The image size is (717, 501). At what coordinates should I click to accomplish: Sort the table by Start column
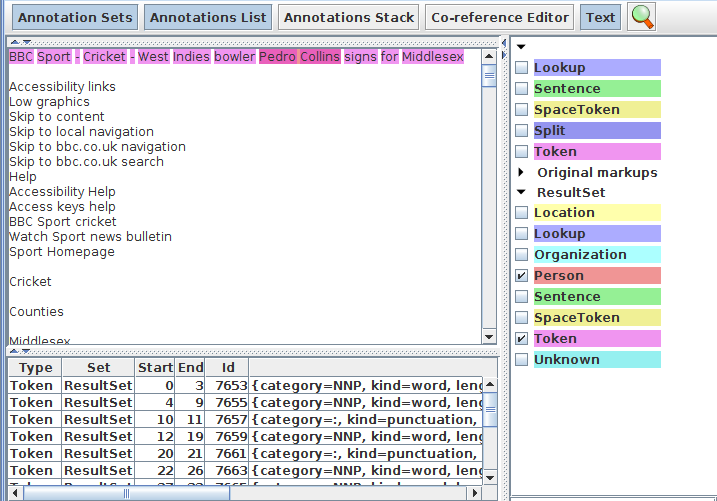point(155,367)
